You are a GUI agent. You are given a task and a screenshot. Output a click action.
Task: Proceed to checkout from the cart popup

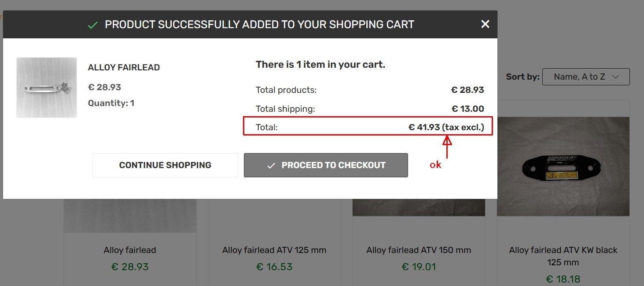coord(326,165)
